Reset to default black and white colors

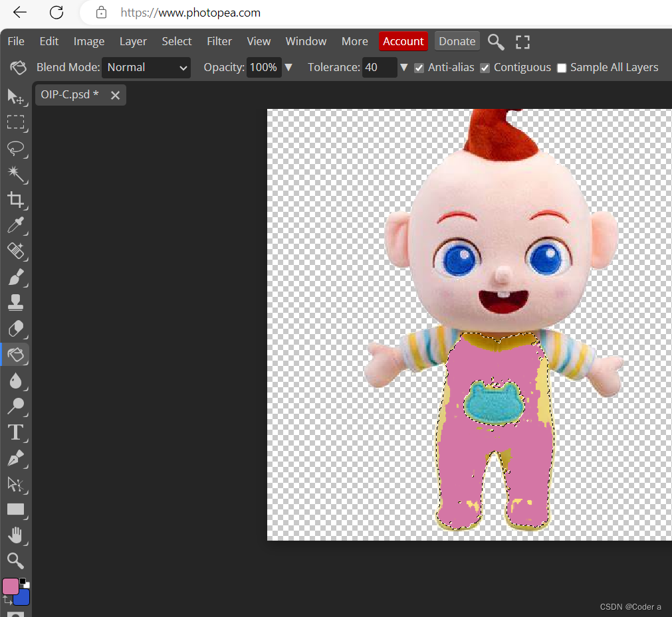pos(25,582)
